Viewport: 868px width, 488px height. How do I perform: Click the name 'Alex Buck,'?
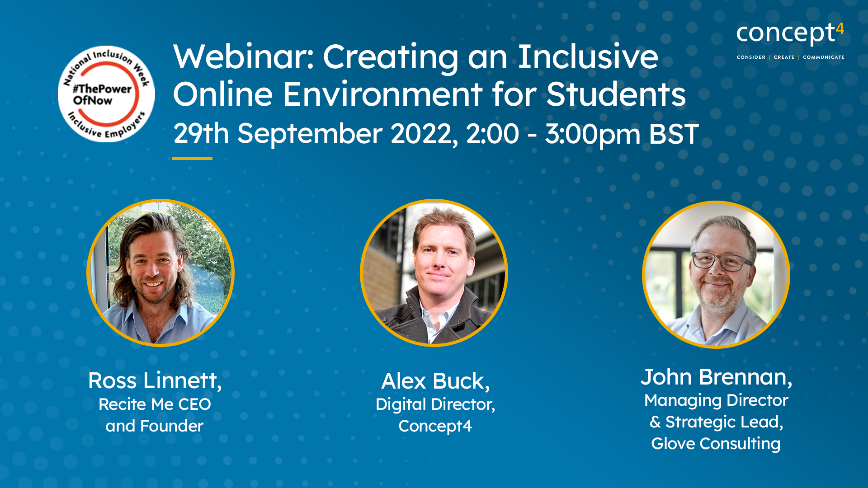(436, 381)
